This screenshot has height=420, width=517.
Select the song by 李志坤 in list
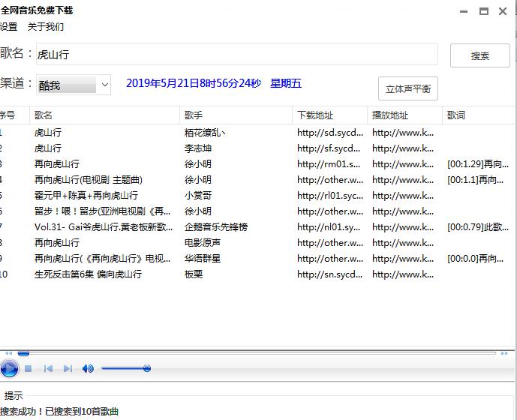point(257,148)
